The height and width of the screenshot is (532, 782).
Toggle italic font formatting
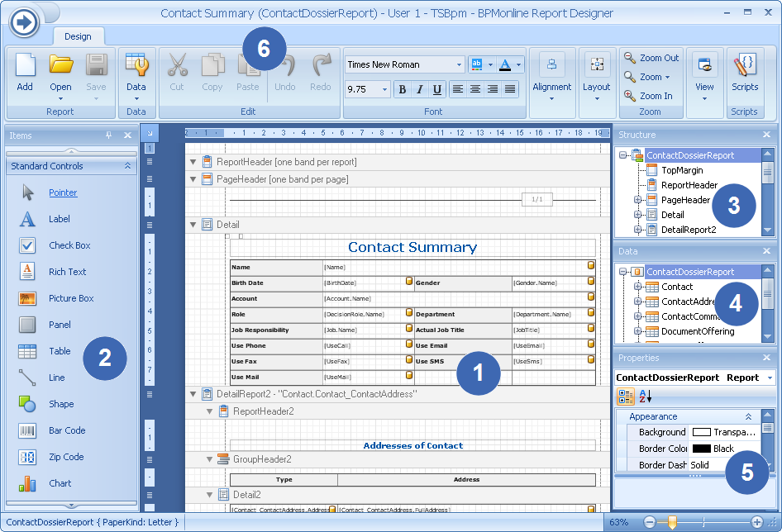click(420, 89)
